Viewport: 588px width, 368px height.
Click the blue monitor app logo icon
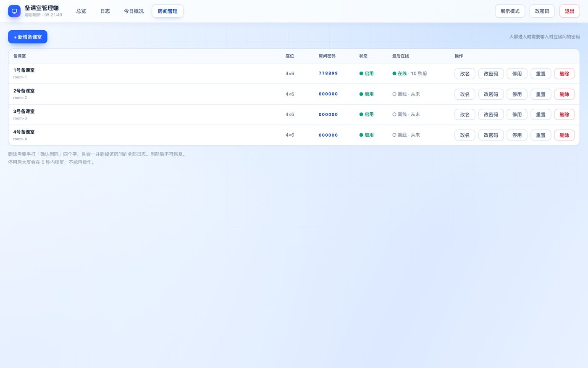[14, 11]
